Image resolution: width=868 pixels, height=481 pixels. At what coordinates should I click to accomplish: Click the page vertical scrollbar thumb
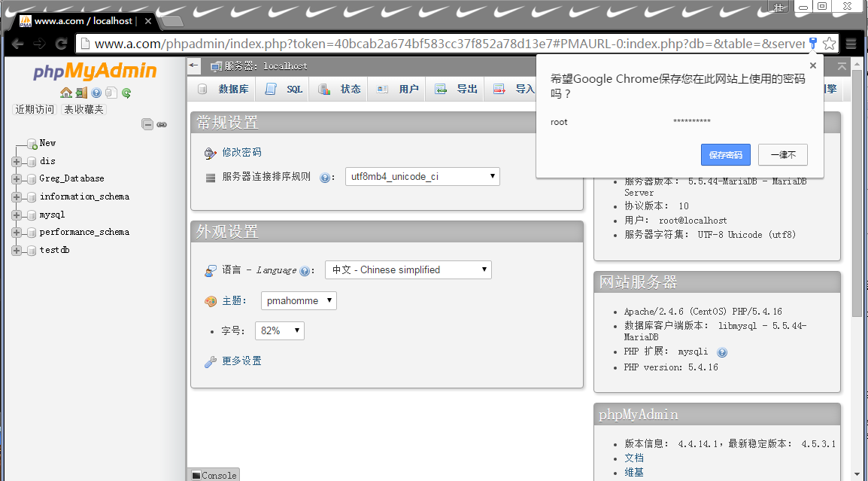(857, 194)
